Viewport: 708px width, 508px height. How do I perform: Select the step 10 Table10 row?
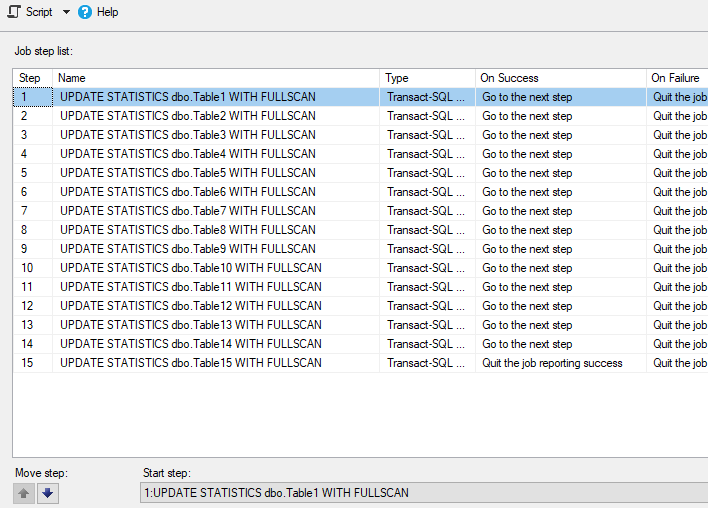pos(360,268)
